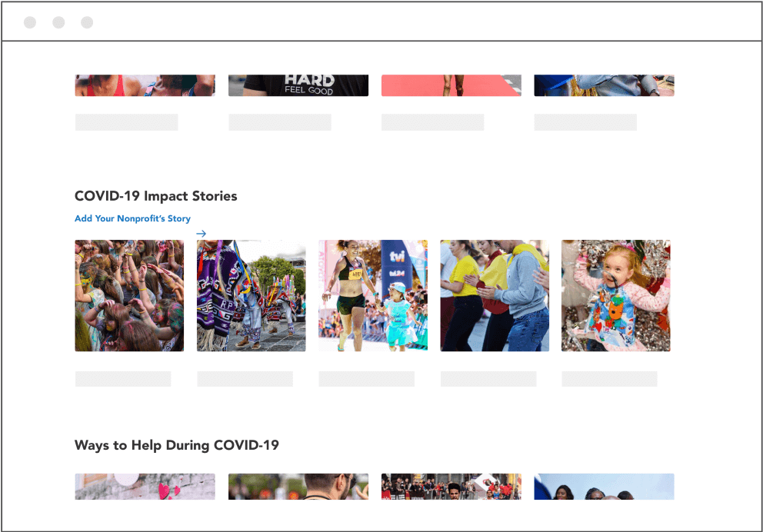Screen dimensions: 763x532
Task: Open the colorful poncho dancers story thumbnail
Action: tap(251, 296)
